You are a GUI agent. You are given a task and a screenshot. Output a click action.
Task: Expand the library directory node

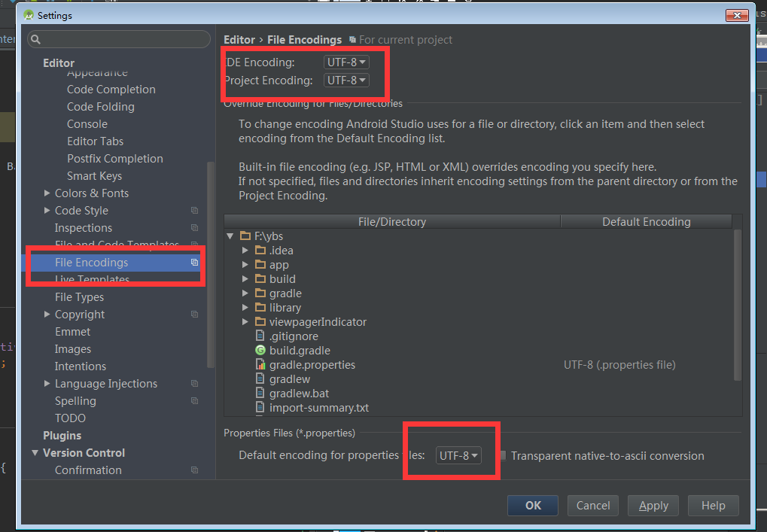tap(245, 308)
